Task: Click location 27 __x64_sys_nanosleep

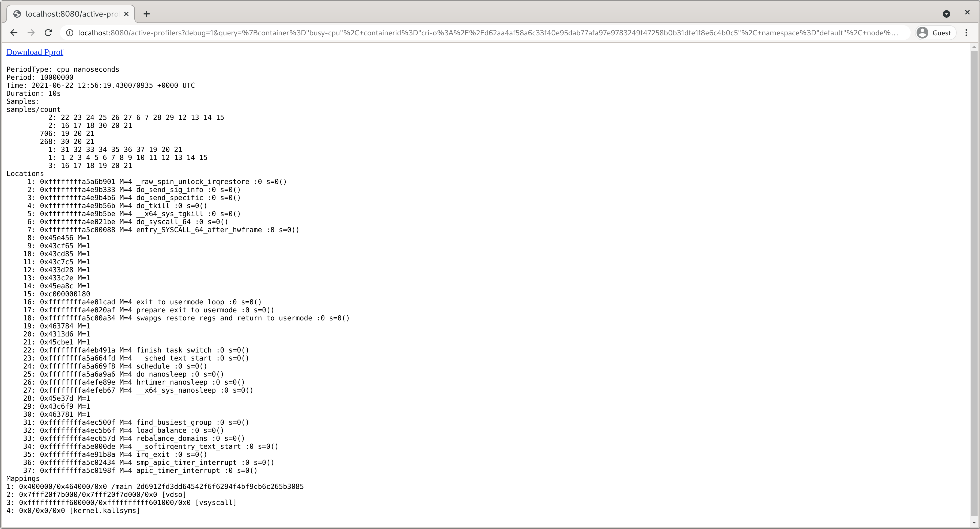Action: [138, 390]
